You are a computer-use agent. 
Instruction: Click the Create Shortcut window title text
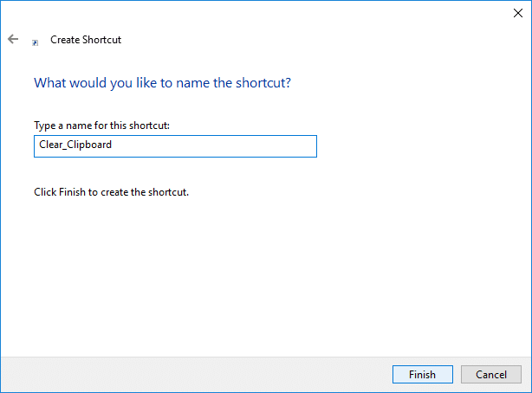pos(86,40)
